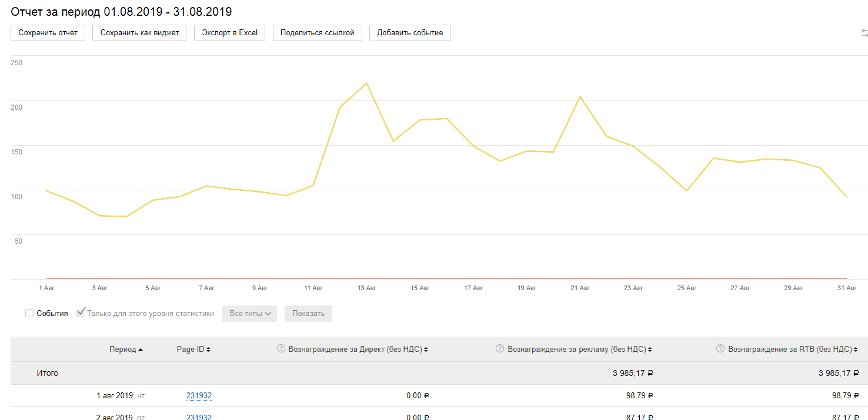Toggle Только для этого уровня статистики checkbox
The width and height of the screenshot is (868, 420).
coord(81,313)
